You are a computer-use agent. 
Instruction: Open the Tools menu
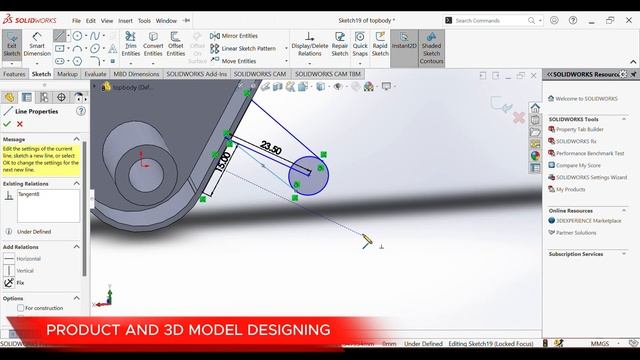tap(144, 21)
